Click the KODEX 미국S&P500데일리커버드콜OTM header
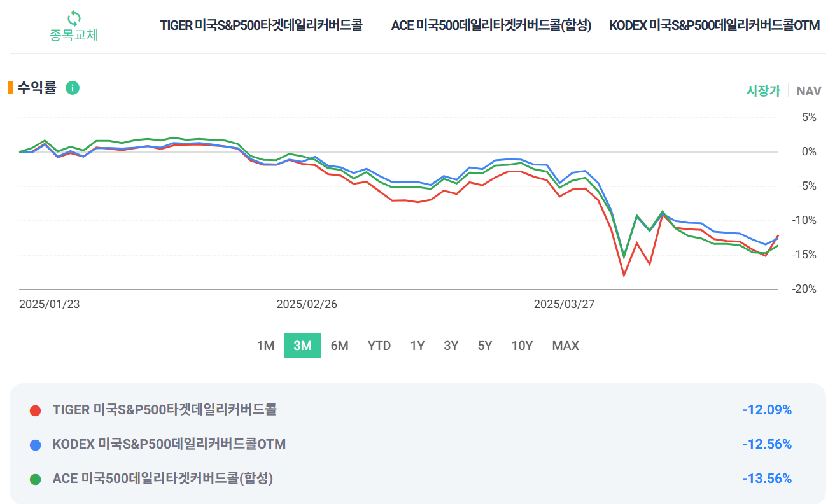835x504 pixels. tap(714, 26)
